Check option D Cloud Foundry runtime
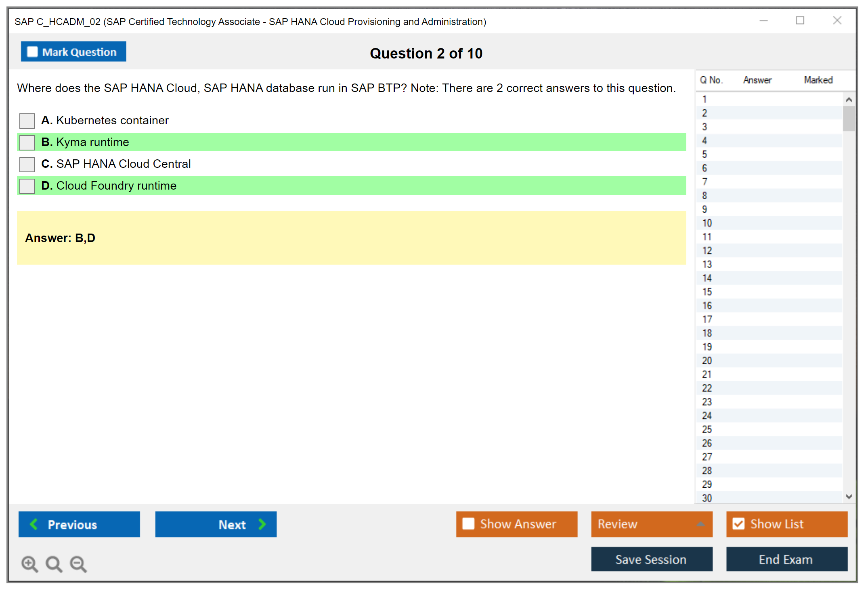The width and height of the screenshot is (868, 593). coord(27,186)
